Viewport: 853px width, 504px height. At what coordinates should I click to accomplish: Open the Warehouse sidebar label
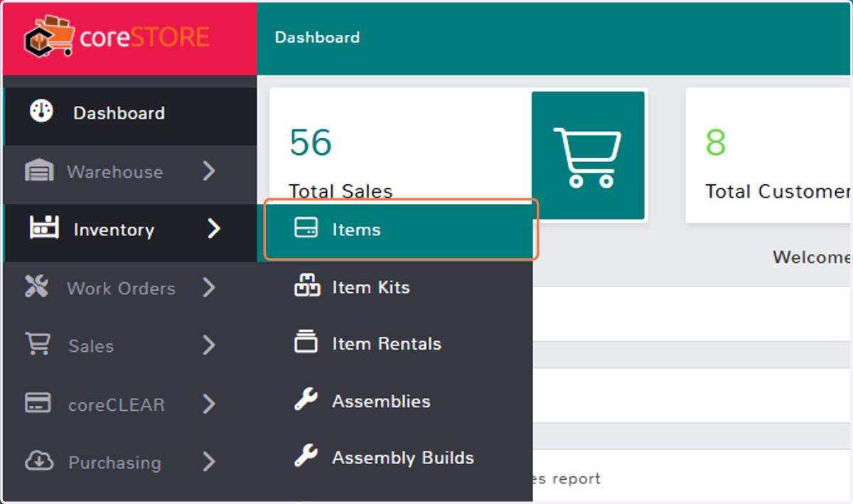click(115, 172)
